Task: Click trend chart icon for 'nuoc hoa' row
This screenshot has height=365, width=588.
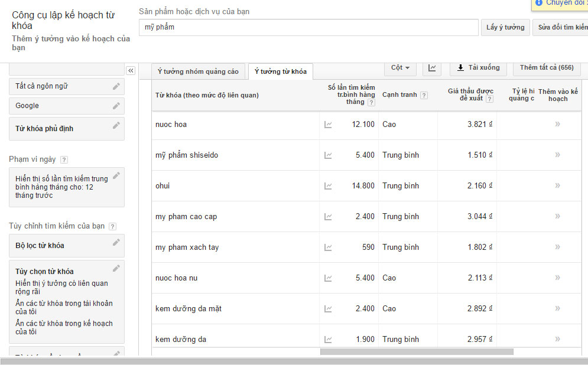Action: coord(328,125)
